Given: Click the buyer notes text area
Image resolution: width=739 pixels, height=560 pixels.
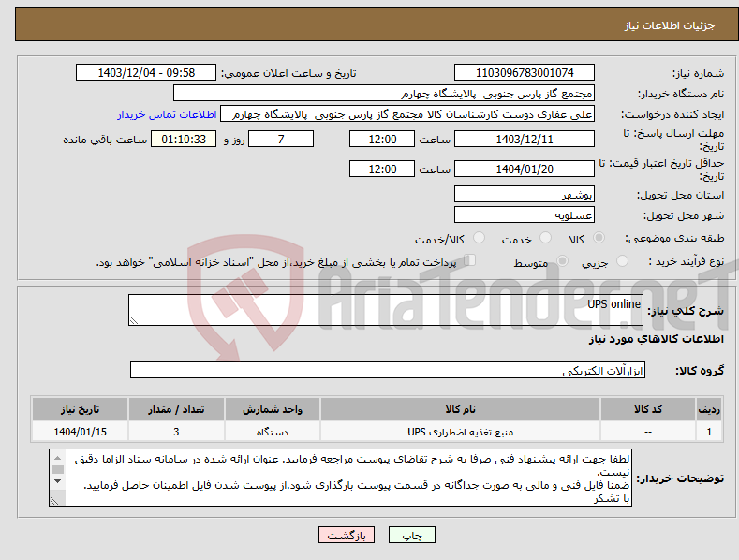Looking at the screenshot, I should (x=340, y=478).
